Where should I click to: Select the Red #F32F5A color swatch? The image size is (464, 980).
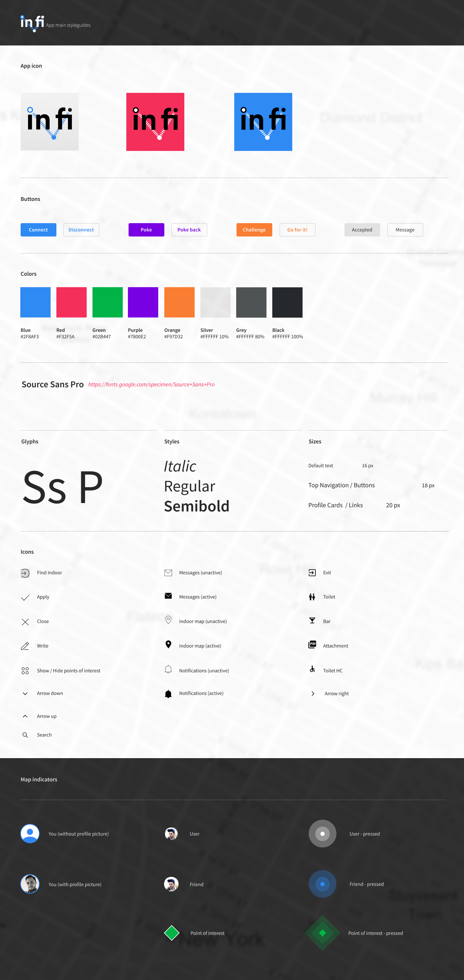pyautogui.click(x=72, y=302)
